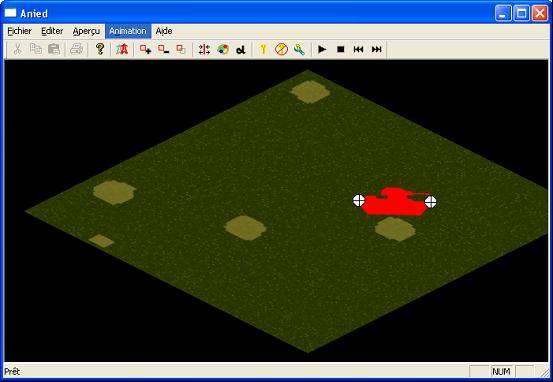Click the yellow key icon
Viewport: 553px width, 382px height.
coord(263,49)
